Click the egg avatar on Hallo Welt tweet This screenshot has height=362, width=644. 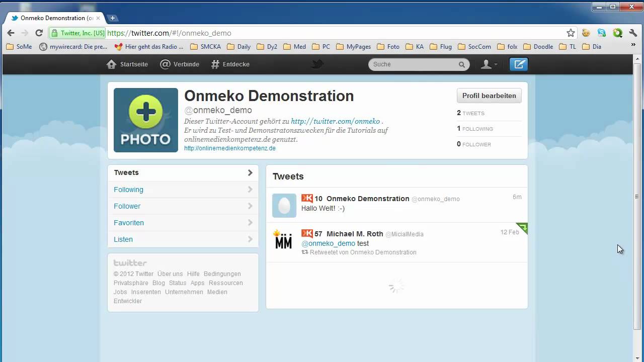284,206
